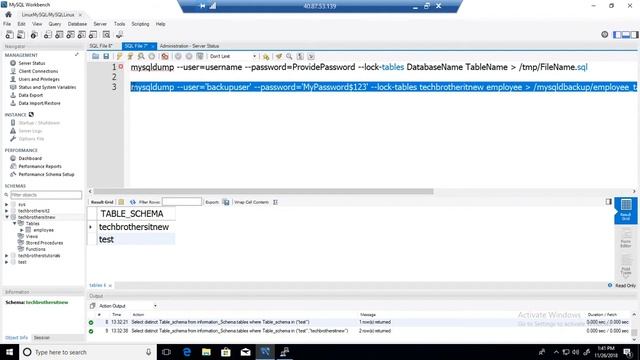640x360 pixels.
Task: Open SQL script file toolbar icon
Action: [20, 35]
